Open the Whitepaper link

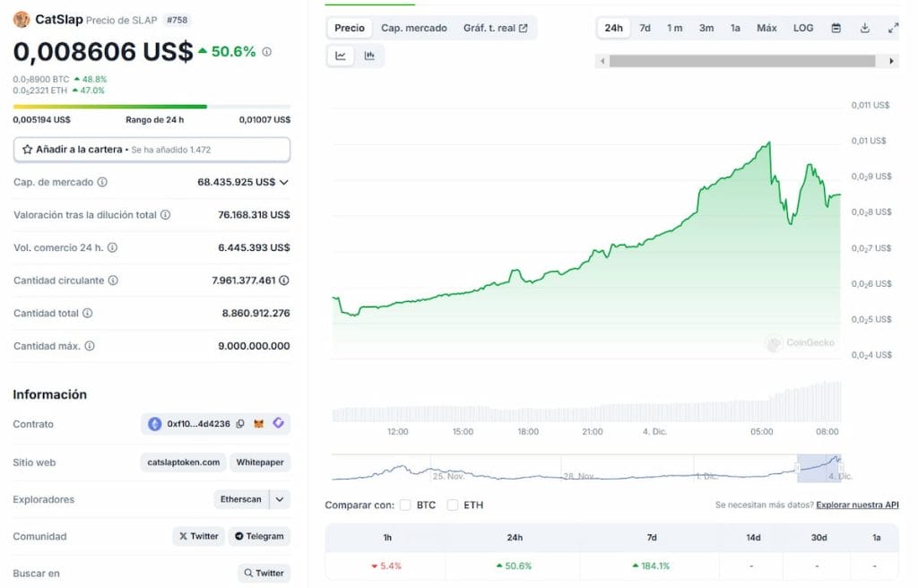[x=260, y=463]
